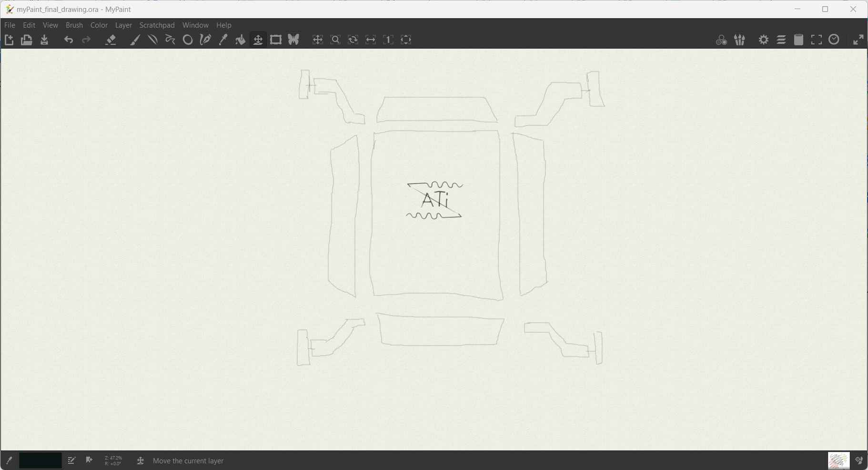The image size is (868, 470).
Task: Select the Inking pen tool
Action: [x=205, y=40]
